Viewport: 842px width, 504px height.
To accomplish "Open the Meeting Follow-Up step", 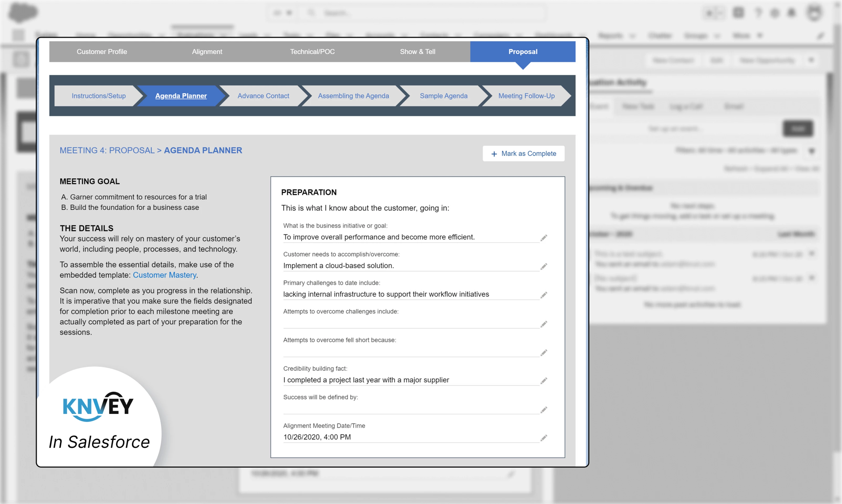I will coord(526,96).
